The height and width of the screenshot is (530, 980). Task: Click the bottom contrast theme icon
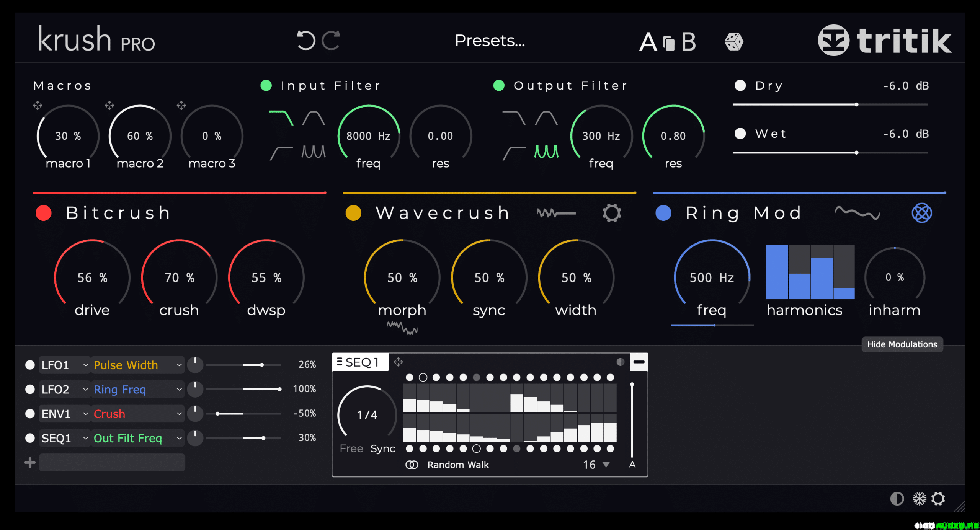pyautogui.click(x=897, y=499)
